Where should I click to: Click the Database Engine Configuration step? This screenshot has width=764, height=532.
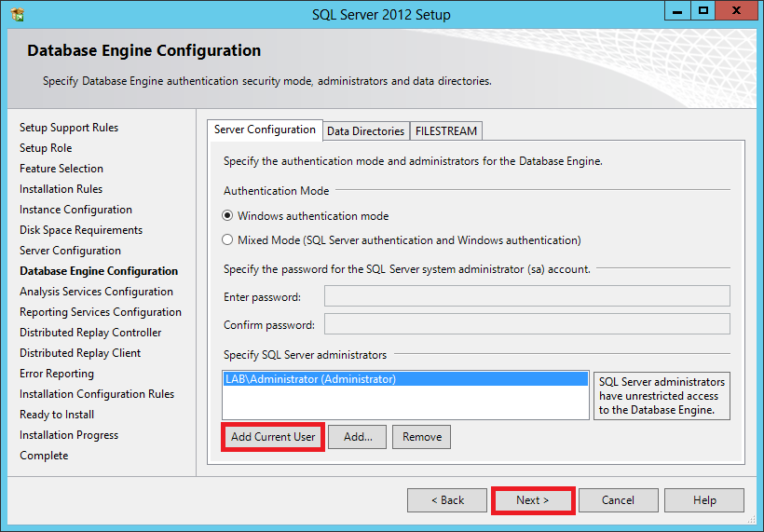click(x=99, y=271)
